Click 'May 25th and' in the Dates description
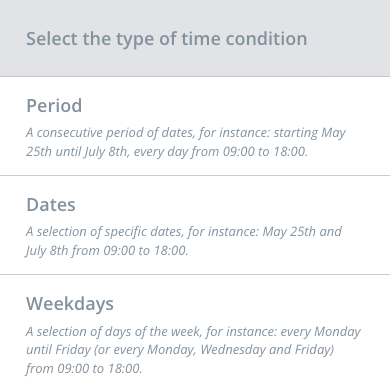 (302, 232)
